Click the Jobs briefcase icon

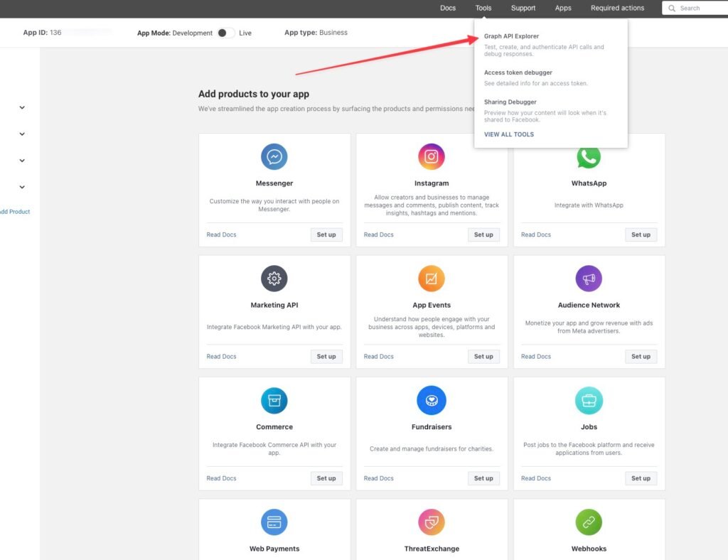coord(589,400)
